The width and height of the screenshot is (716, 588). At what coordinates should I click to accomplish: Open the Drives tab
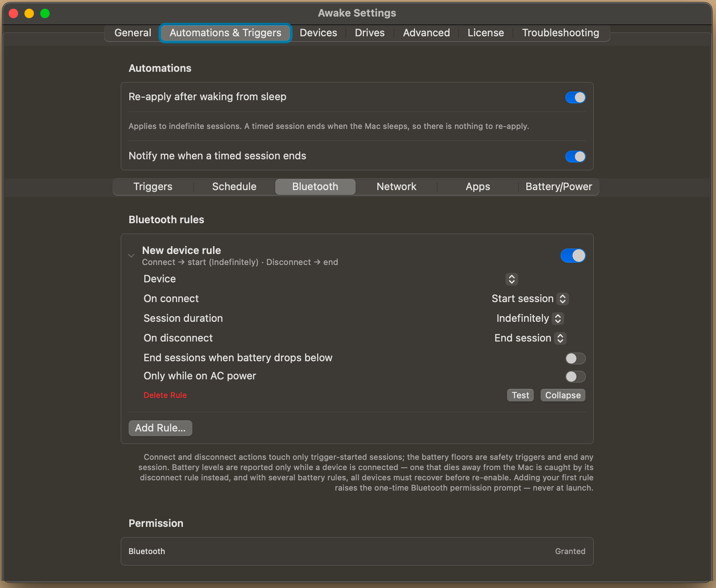(x=370, y=33)
